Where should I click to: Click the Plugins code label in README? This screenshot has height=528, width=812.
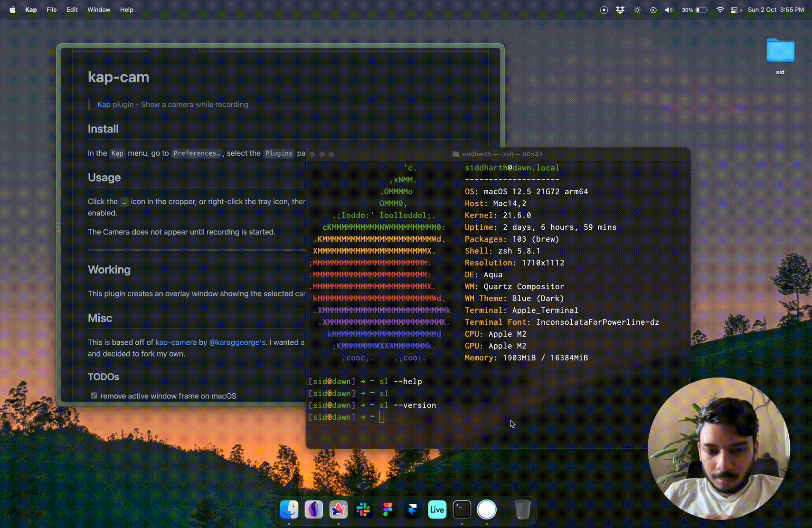[279, 153]
